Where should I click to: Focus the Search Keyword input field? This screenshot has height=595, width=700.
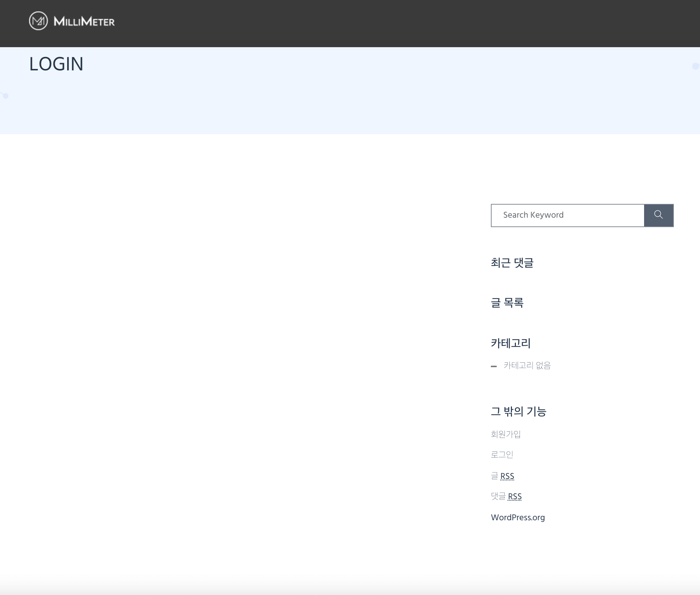(x=567, y=215)
